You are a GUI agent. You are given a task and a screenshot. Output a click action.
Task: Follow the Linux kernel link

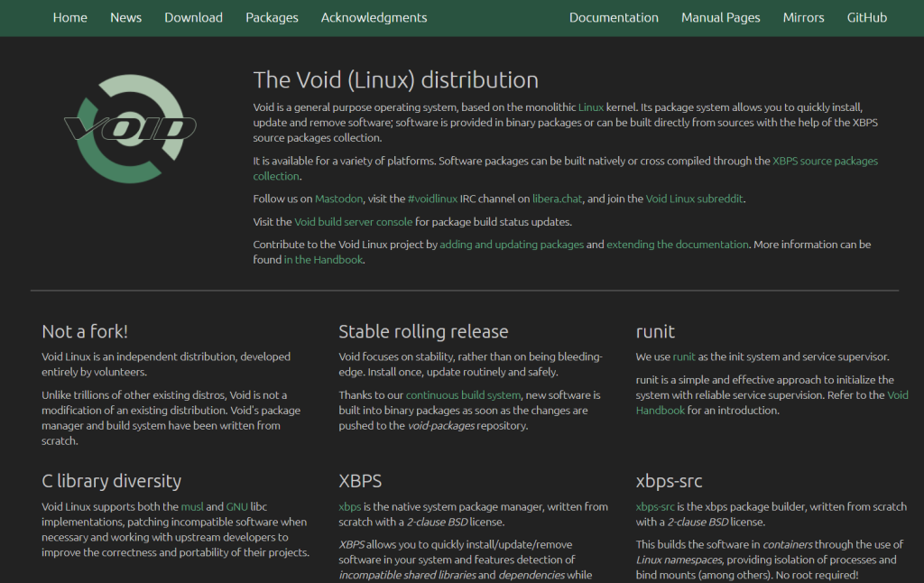pyautogui.click(x=590, y=107)
